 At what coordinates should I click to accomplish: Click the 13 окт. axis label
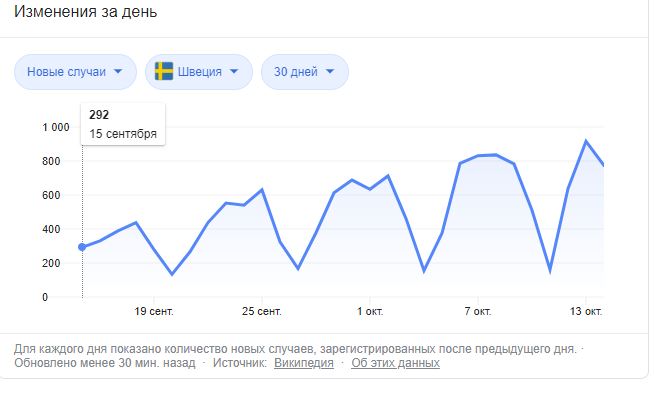586,311
